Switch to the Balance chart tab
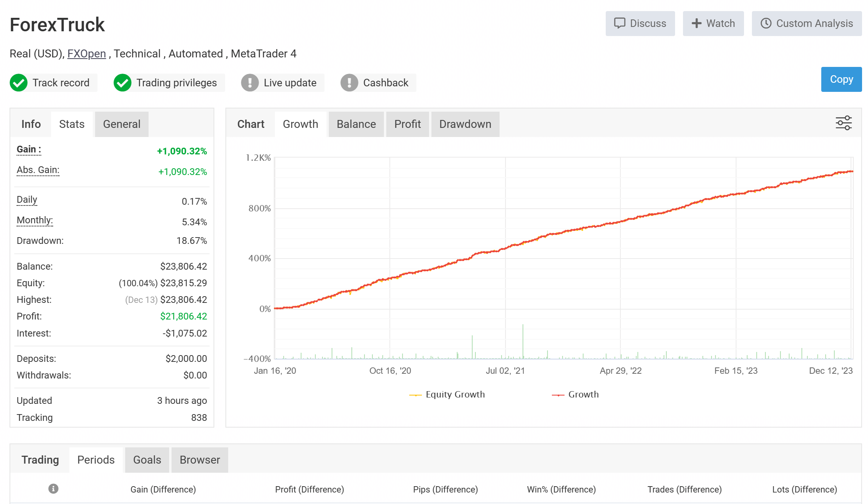868x504 pixels. pyautogui.click(x=356, y=124)
